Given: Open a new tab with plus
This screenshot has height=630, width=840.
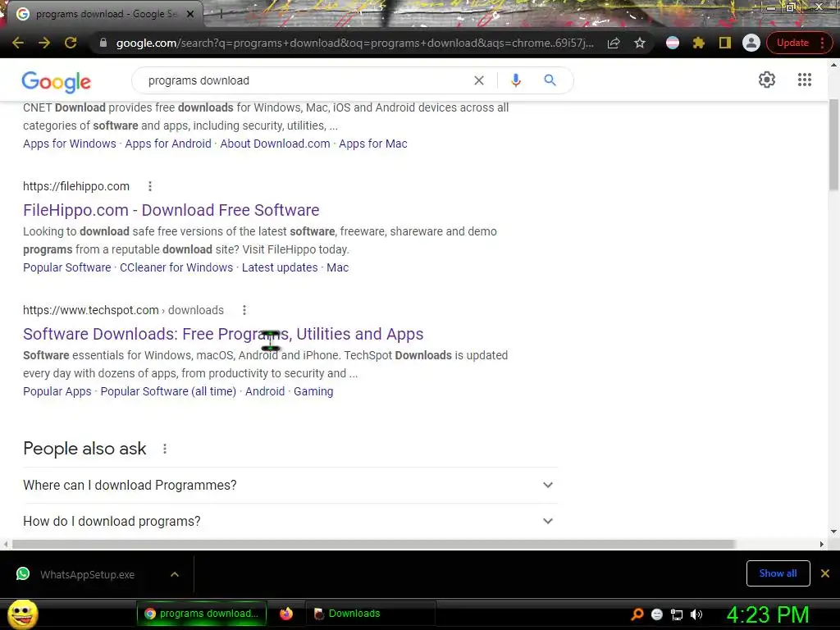Looking at the screenshot, I should (221, 15).
